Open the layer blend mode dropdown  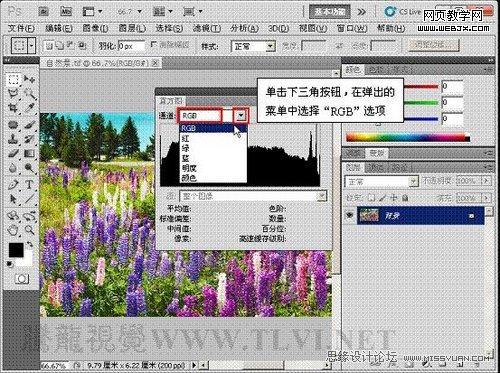click(x=414, y=181)
